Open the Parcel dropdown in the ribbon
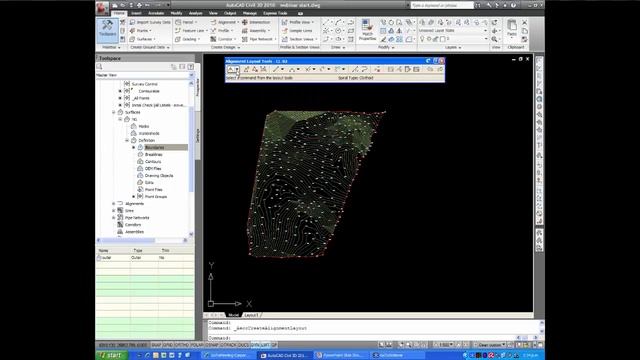This screenshot has height=360, width=640. point(187,22)
